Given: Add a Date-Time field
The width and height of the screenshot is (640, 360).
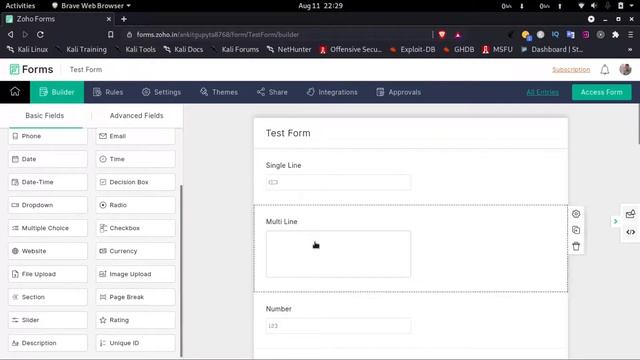Looking at the screenshot, I should (48, 182).
